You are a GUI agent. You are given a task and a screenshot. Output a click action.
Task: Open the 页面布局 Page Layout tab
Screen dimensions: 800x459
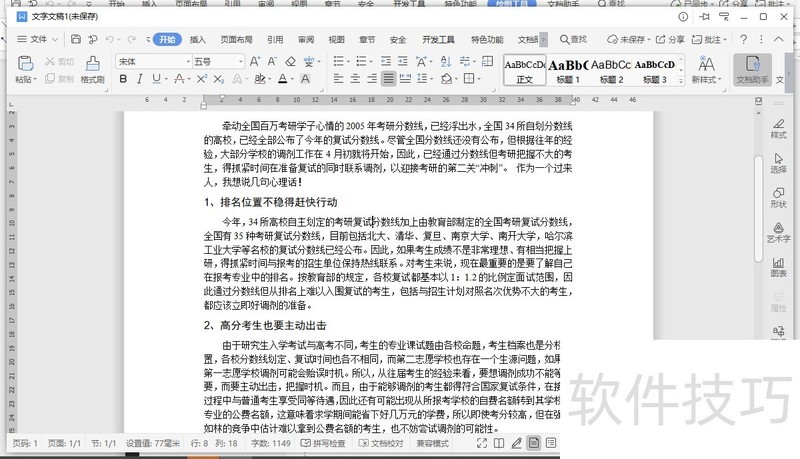pyautogui.click(x=236, y=39)
